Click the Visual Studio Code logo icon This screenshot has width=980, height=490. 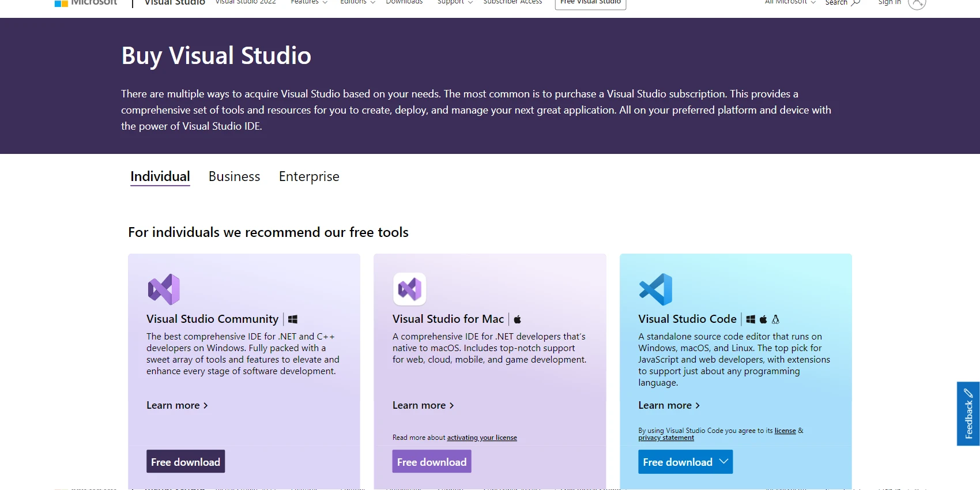pyautogui.click(x=655, y=289)
